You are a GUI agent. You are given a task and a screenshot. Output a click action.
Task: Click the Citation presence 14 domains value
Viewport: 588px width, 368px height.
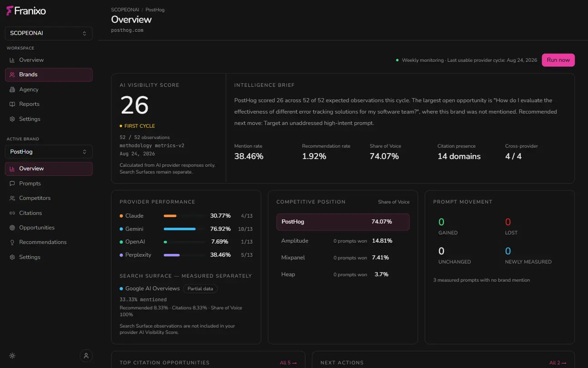[x=459, y=156]
